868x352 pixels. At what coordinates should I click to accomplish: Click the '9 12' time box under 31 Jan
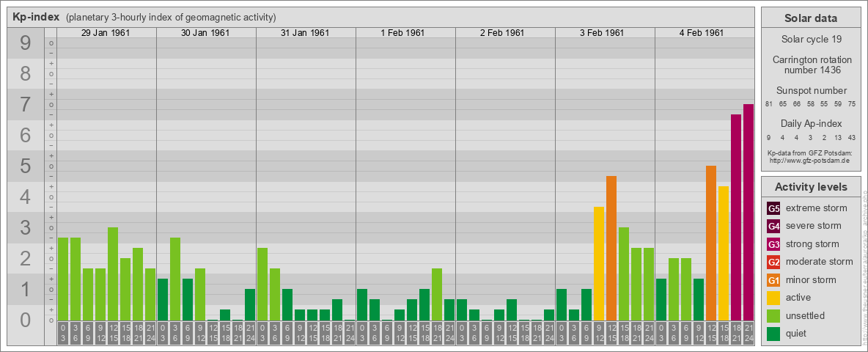coord(300,334)
